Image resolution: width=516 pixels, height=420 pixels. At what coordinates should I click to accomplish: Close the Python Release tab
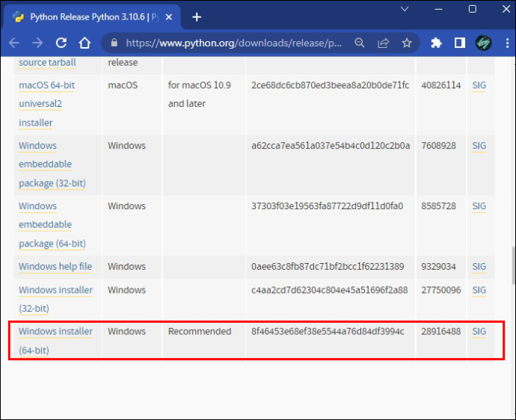pos(168,17)
